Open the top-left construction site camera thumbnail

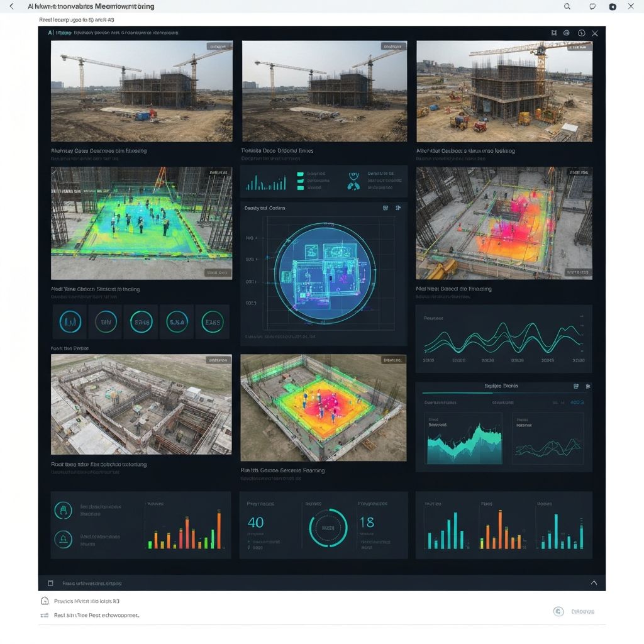(x=142, y=91)
